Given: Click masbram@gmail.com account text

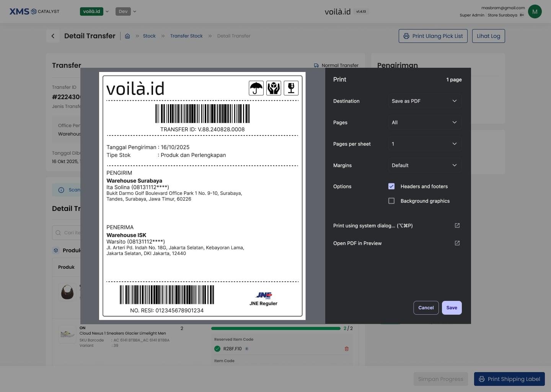Looking at the screenshot, I should [x=503, y=8].
